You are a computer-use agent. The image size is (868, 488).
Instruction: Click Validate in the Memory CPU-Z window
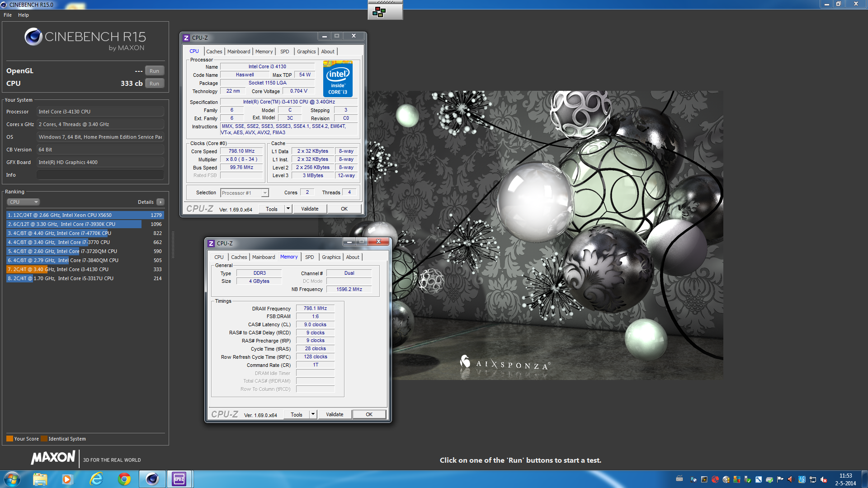pos(335,414)
